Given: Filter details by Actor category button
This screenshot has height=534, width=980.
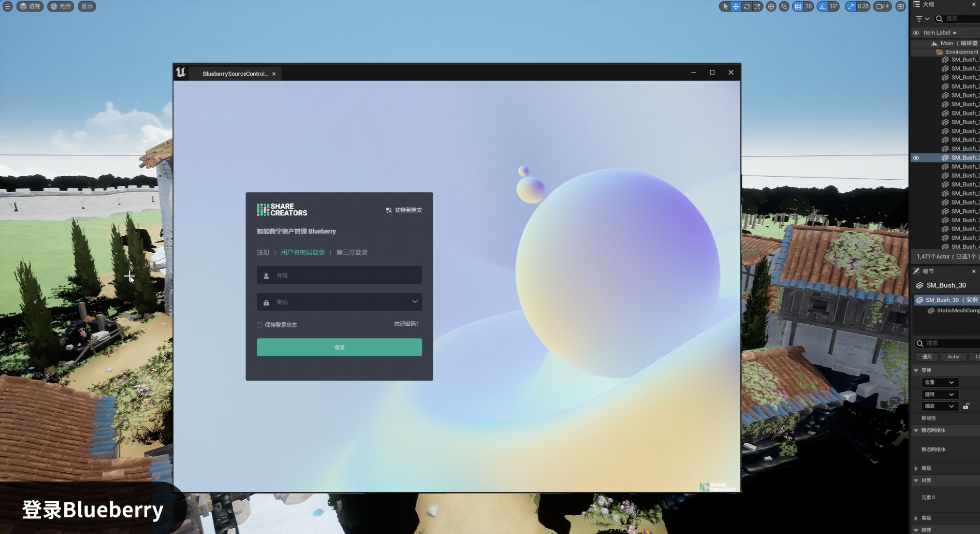Looking at the screenshot, I should tap(954, 357).
